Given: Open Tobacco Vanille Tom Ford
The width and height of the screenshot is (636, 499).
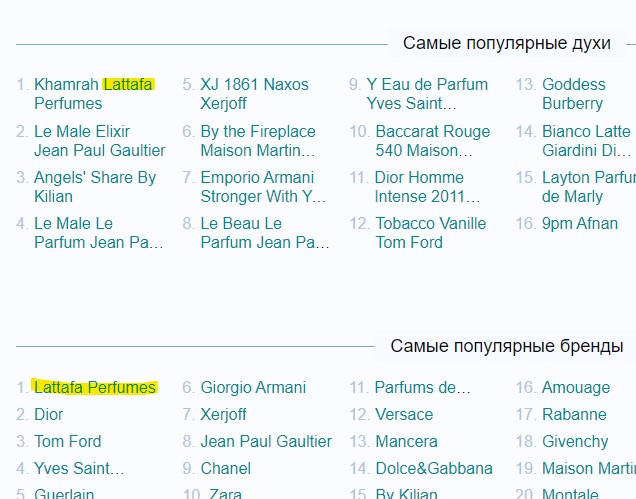Looking at the screenshot, I should pyautogui.click(x=431, y=233).
